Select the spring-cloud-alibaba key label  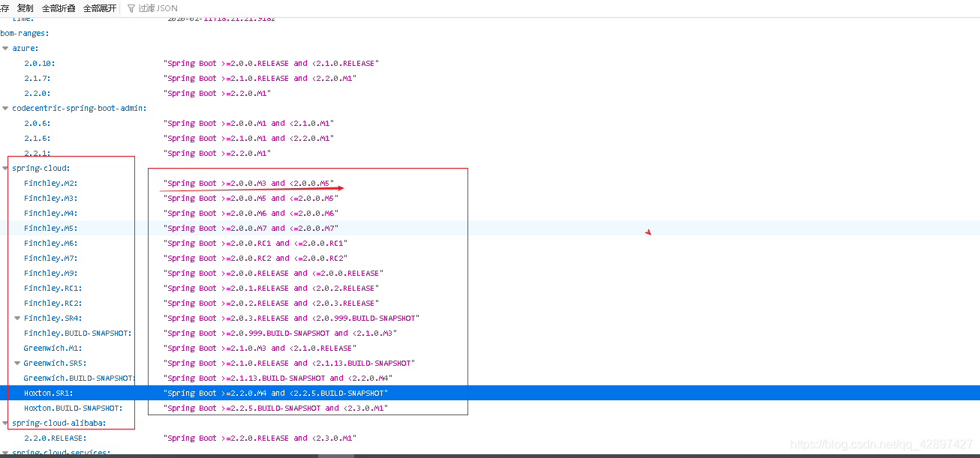point(59,423)
